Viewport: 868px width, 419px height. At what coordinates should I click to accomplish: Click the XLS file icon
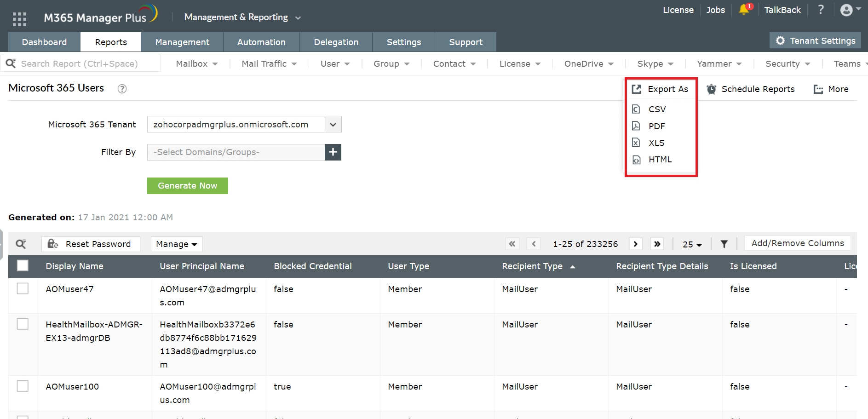636,143
